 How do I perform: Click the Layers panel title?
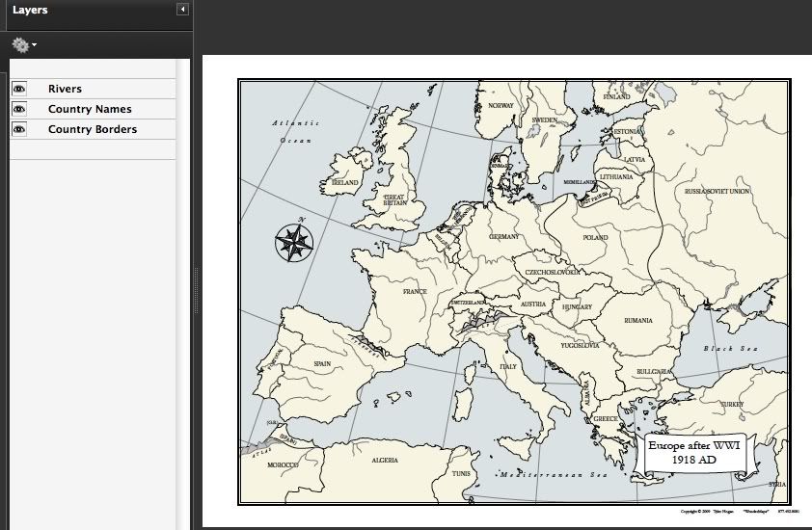(30, 11)
